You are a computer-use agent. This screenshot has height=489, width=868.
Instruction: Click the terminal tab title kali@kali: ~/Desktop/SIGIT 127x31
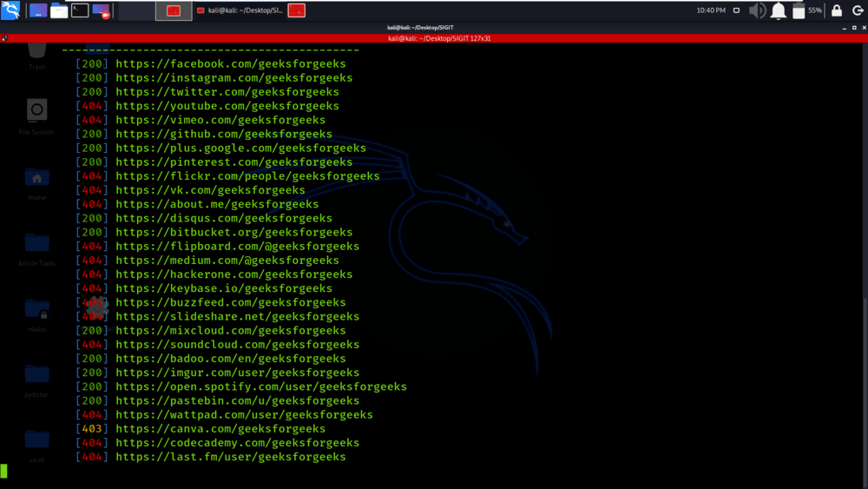click(439, 38)
